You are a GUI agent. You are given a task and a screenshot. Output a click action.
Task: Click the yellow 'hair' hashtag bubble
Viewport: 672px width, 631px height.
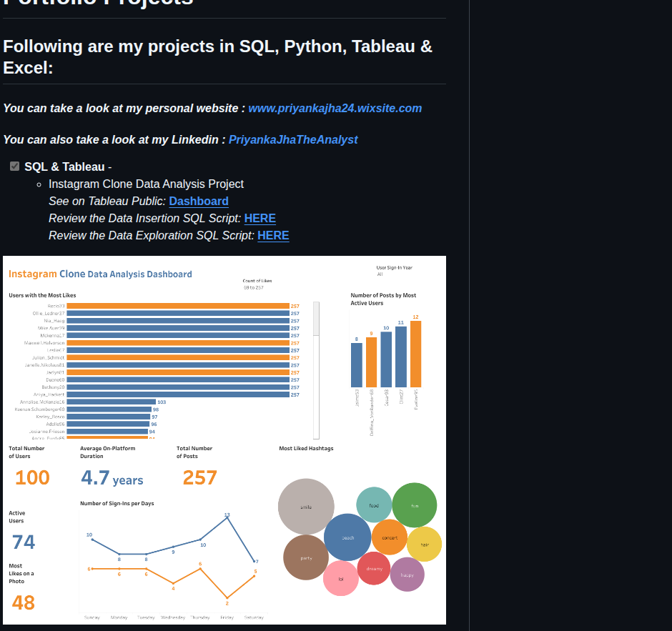424,545
